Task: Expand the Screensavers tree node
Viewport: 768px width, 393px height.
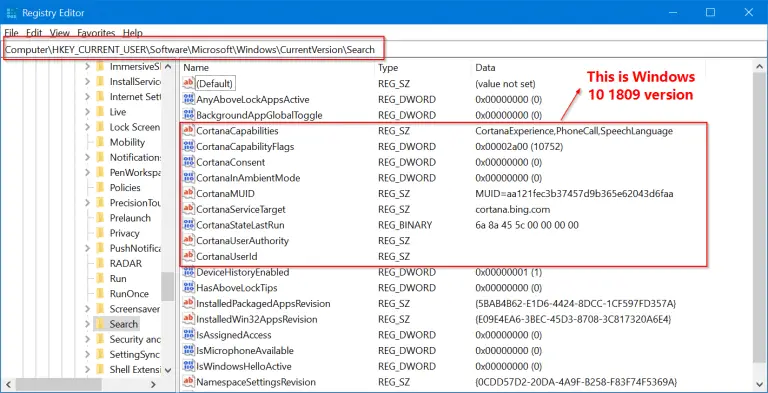Action: pyautogui.click(x=87, y=309)
